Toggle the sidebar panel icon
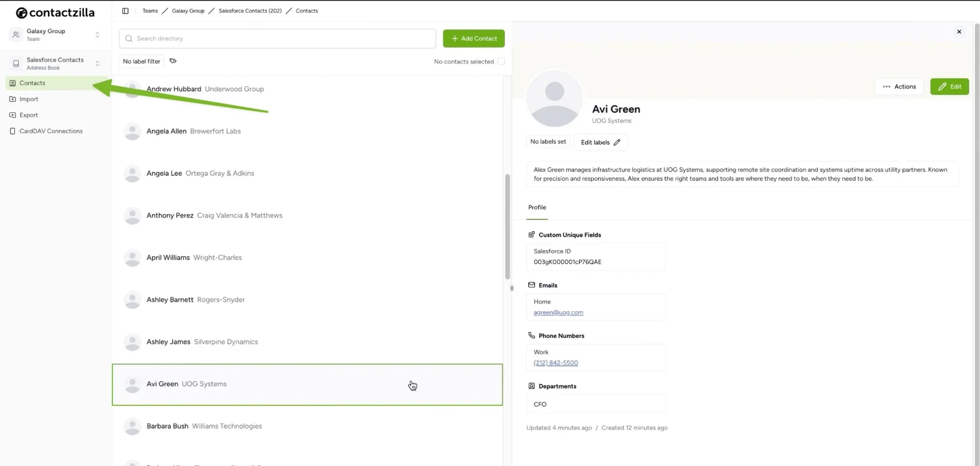This screenshot has height=466, width=980. (x=125, y=11)
